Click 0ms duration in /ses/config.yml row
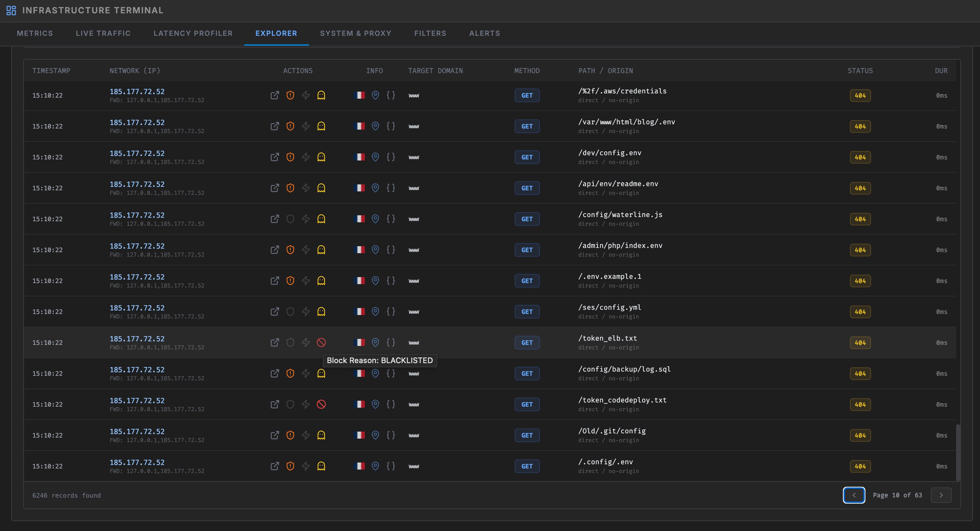Image resolution: width=980 pixels, height=531 pixels. pos(942,312)
